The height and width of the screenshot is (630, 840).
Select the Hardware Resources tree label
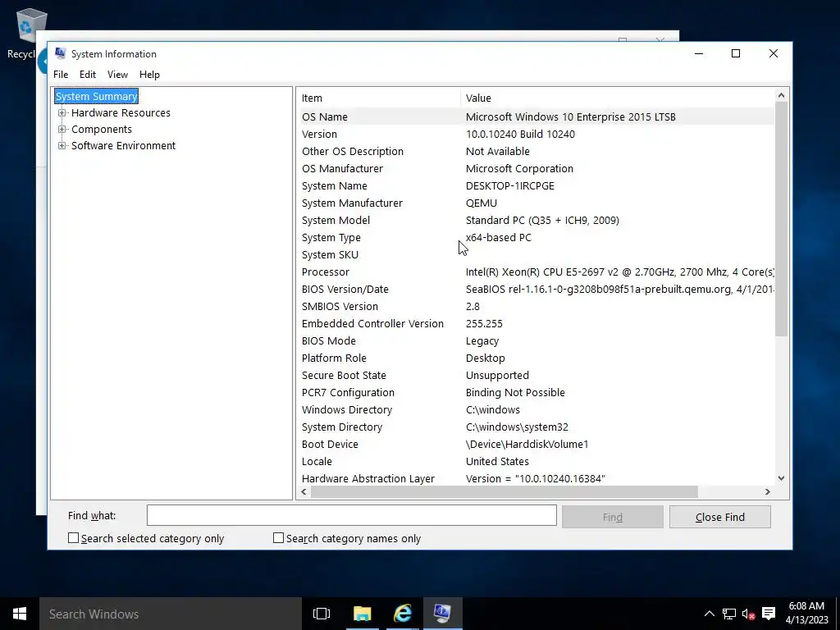tap(121, 113)
